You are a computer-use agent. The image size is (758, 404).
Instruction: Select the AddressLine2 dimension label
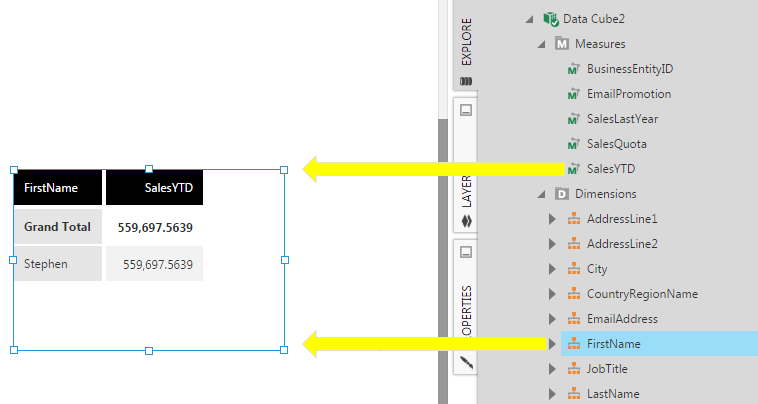click(x=622, y=244)
